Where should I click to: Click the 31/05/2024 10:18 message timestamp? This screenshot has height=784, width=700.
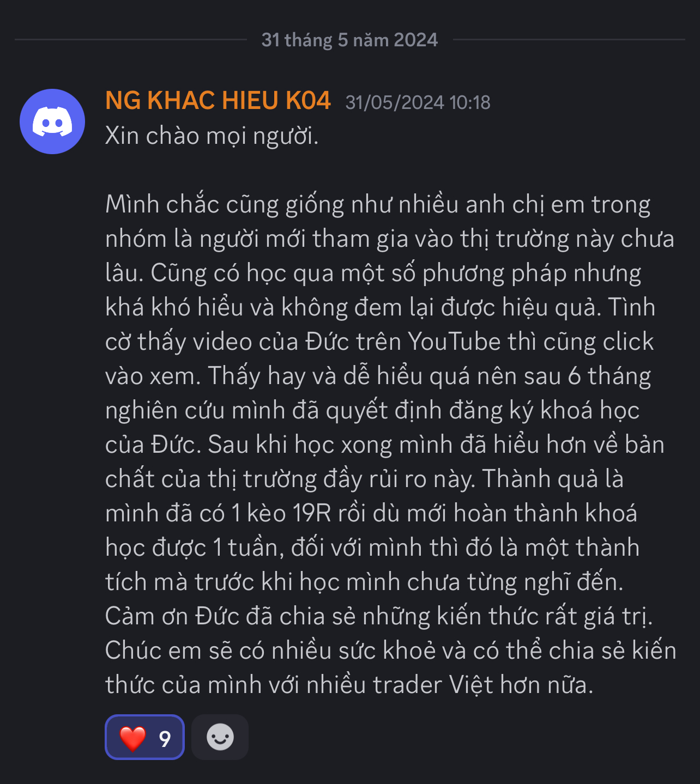tap(418, 102)
